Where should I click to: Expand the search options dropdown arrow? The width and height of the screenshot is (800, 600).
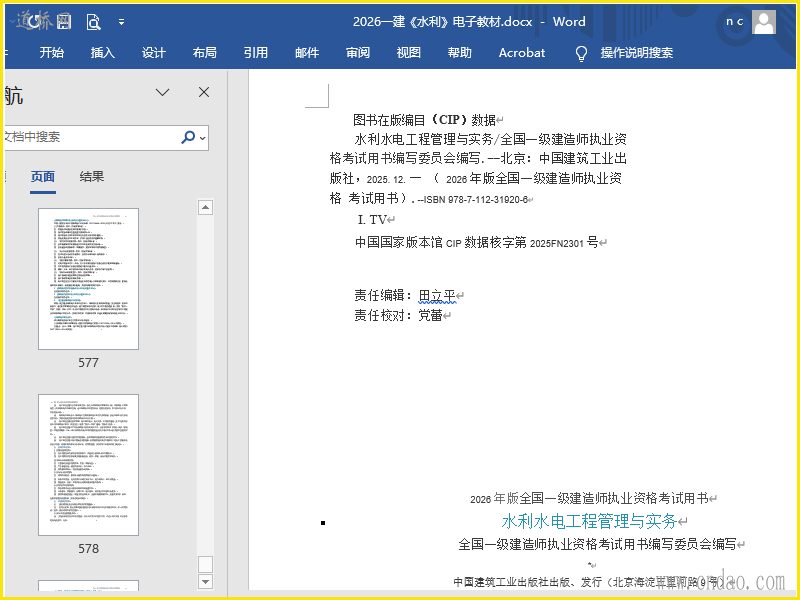tap(203, 138)
